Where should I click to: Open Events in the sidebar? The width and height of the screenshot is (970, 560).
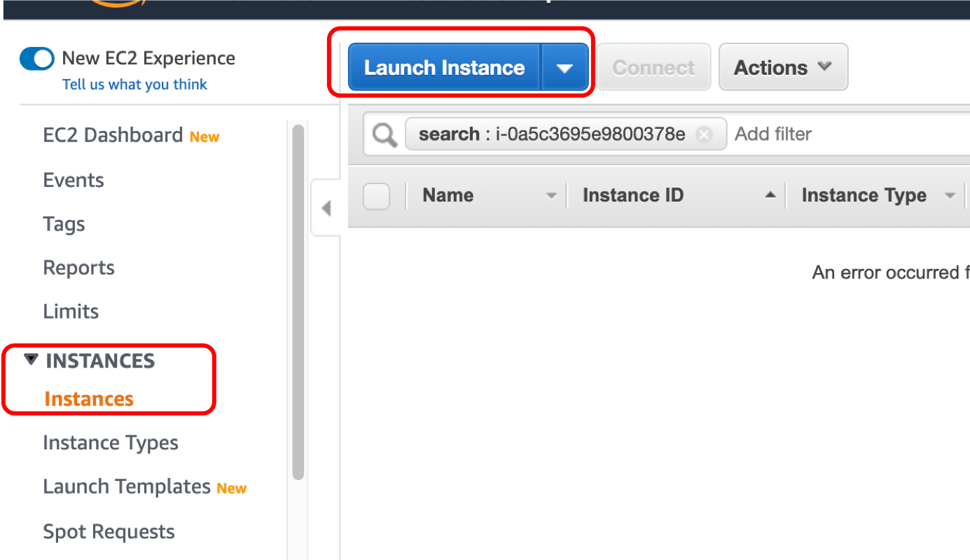[x=74, y=180]
